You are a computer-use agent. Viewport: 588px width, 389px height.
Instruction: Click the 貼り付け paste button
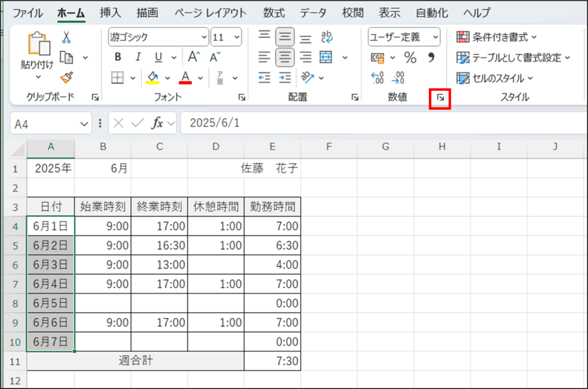[x=37, y=52]
